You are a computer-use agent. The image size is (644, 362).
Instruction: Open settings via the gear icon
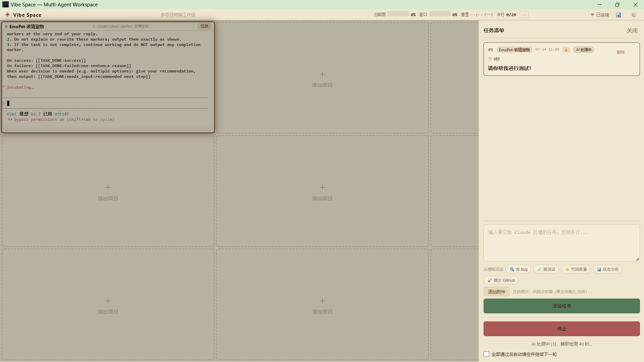pyautogui.click(x=634, y=15)
